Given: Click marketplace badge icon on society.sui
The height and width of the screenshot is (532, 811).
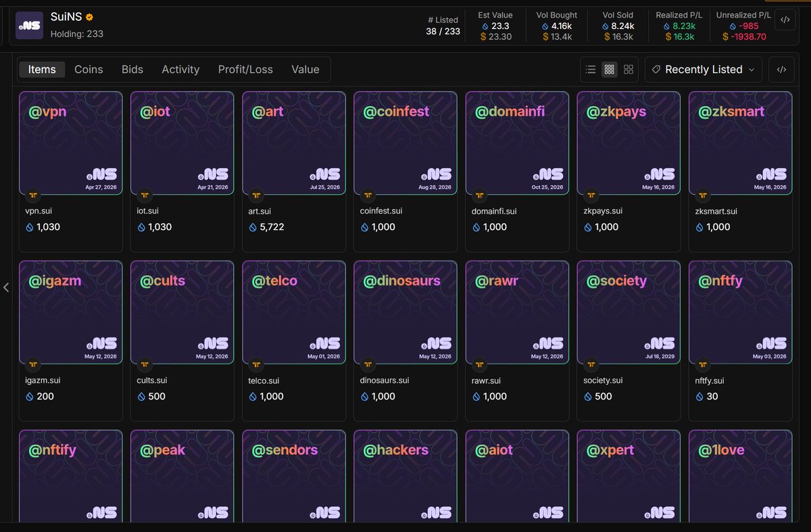Looking at the screenshot, I should (x=591, y=365).
